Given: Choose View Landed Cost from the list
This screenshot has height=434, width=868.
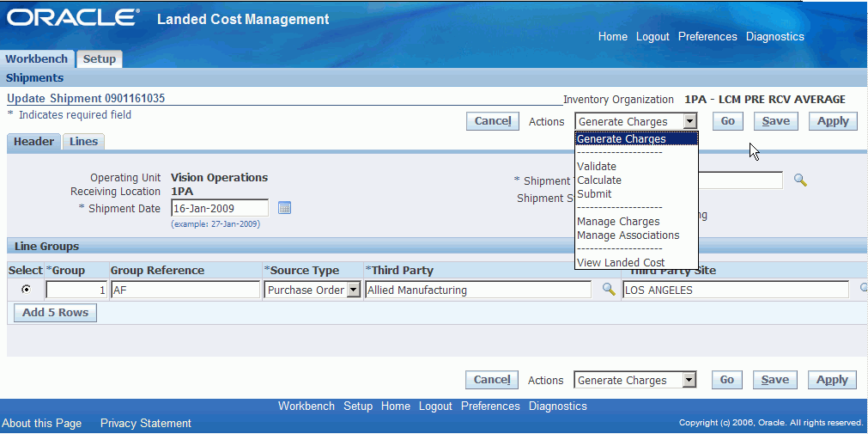Looking at the screenshot, I should [x=621, y=262].
